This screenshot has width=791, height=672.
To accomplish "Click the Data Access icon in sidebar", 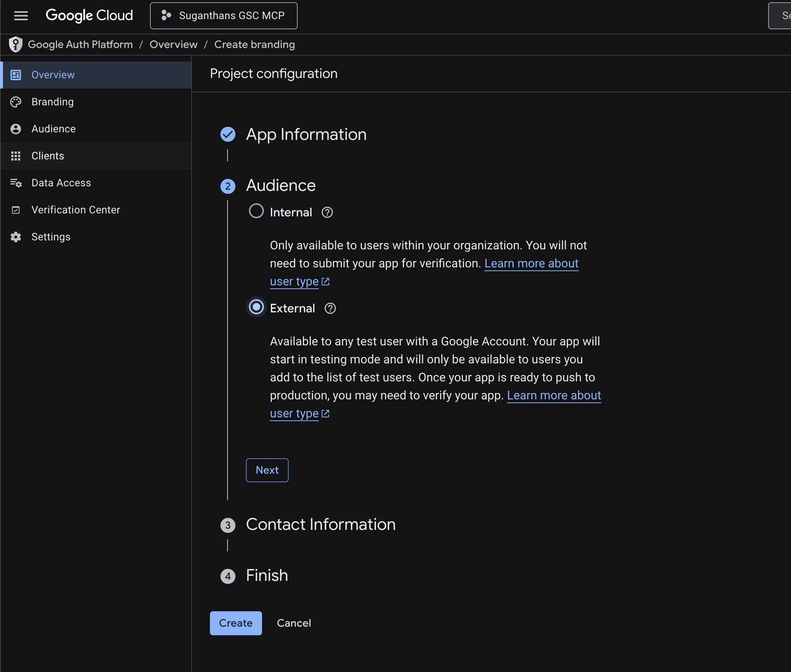I will 16,183.
